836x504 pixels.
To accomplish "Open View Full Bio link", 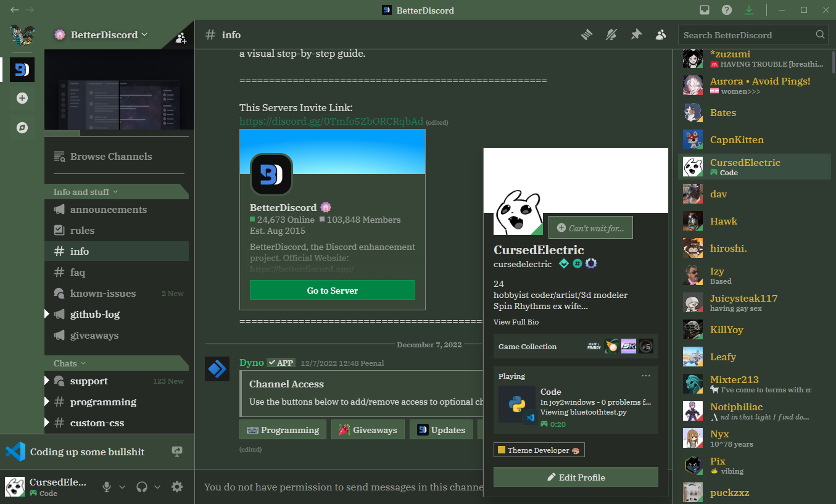I will pyautogui.click(x=516, y=322).
